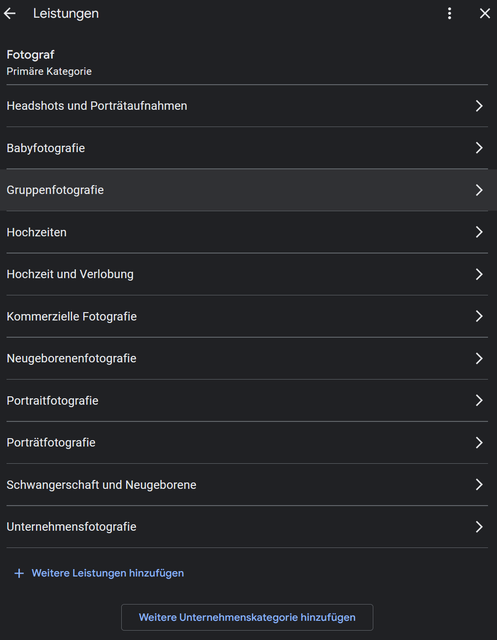Screen dimensions: 497x640
Task: Open the three-dot more options menu
Action: 449,13
